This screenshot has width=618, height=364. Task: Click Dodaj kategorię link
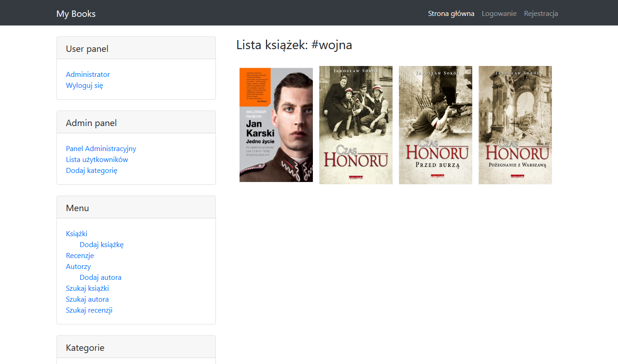[x=92, y=170]
